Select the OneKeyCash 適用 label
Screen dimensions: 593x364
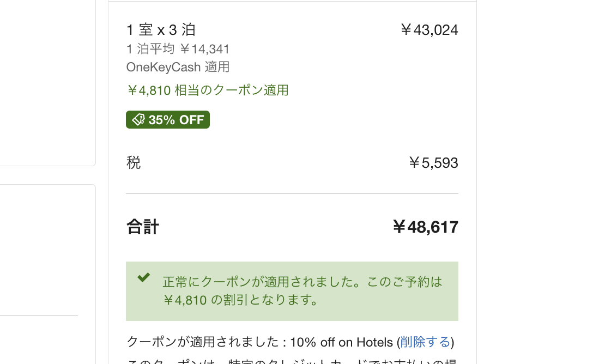(178, 67)
